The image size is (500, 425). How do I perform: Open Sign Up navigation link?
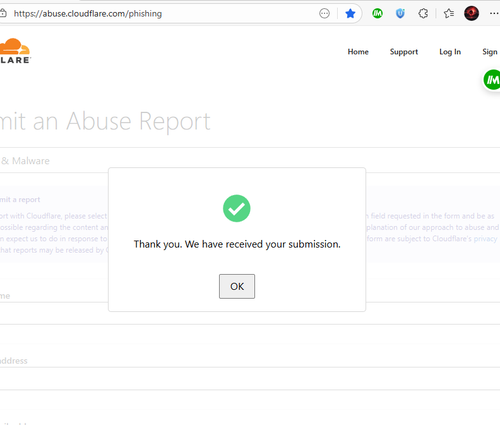[491, 52]
